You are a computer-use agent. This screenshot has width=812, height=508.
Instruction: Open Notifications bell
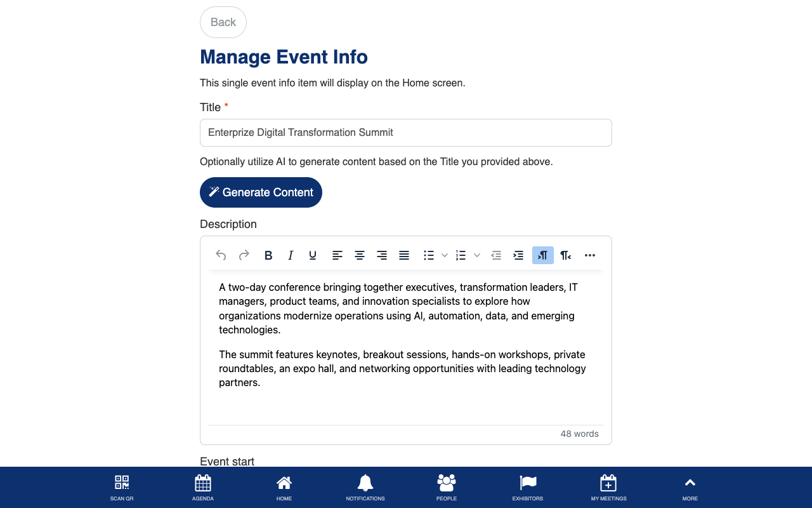tap(365, 488)
